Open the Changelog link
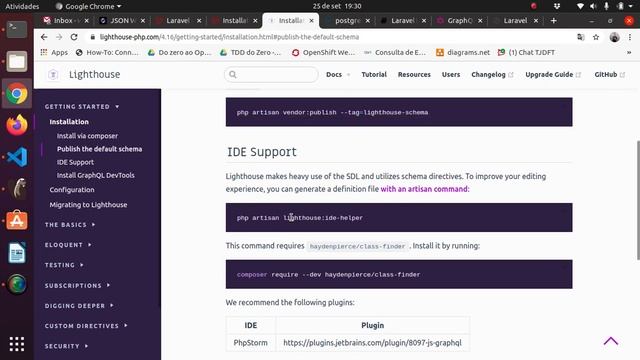Viewport: 640px width, 360px height. pos(492,74)
